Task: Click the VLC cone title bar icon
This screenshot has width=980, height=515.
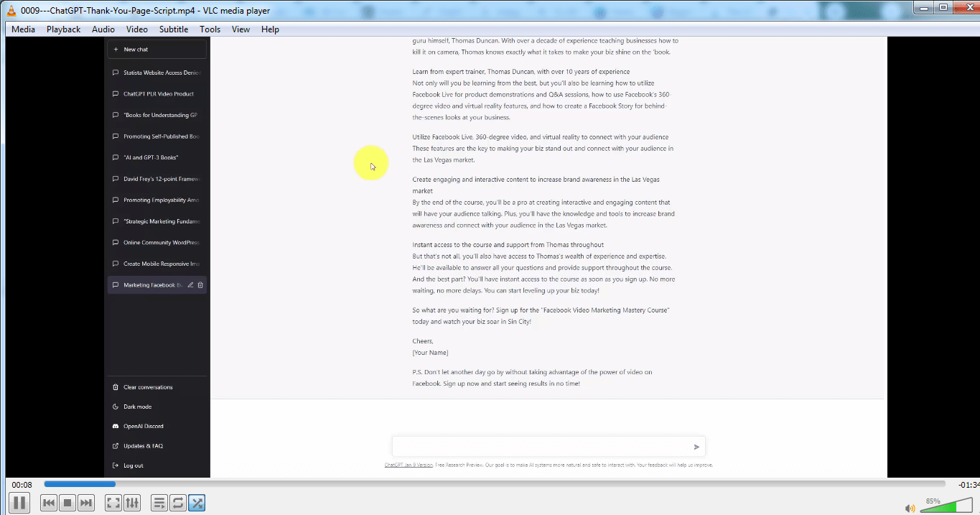Action: [11, 10]
